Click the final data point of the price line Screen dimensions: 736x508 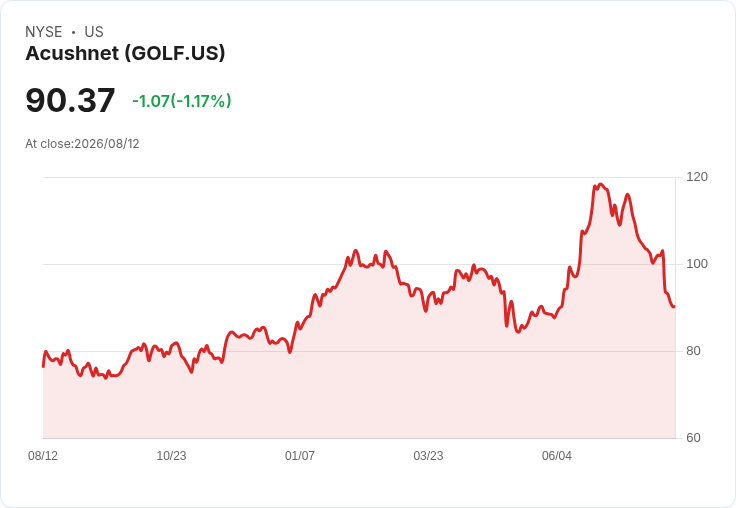tap(675, 307)
